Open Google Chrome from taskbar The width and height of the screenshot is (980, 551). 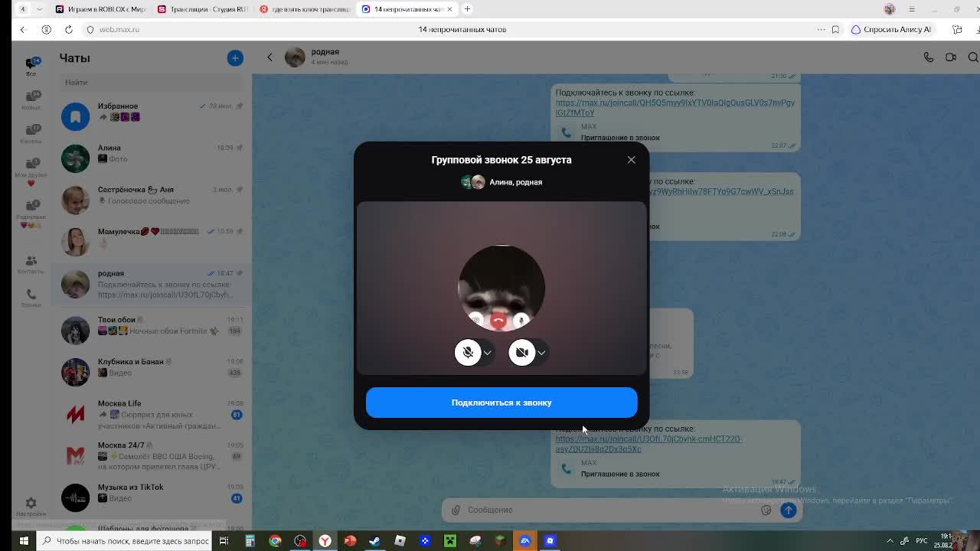275,541
